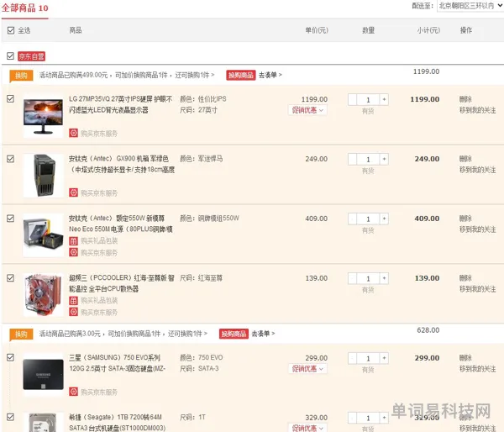Open the Seagate hard drive thumbnail
Screen dimensions: 504x432
tap(44, 423)
